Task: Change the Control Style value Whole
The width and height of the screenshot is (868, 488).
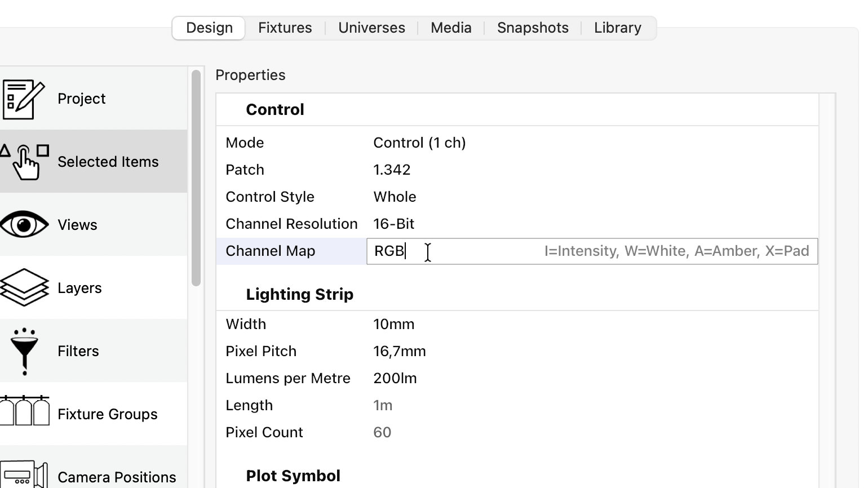Action: point(395,197)
